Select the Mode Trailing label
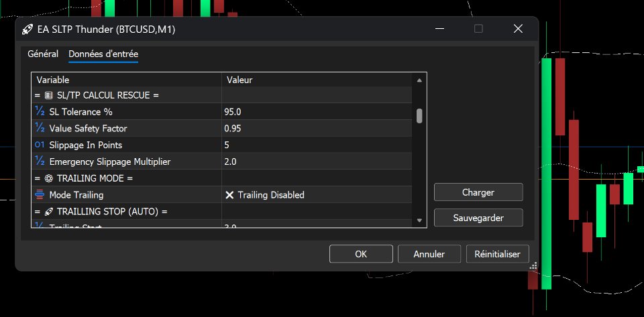This screenshot has width=644, height=317. (x=76, y=195)
